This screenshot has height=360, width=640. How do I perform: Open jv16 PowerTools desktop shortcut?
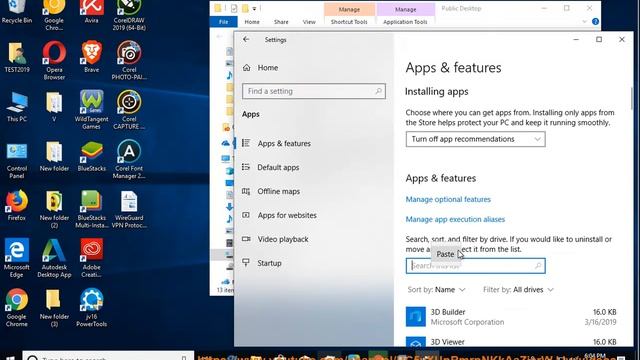point(91,307)
